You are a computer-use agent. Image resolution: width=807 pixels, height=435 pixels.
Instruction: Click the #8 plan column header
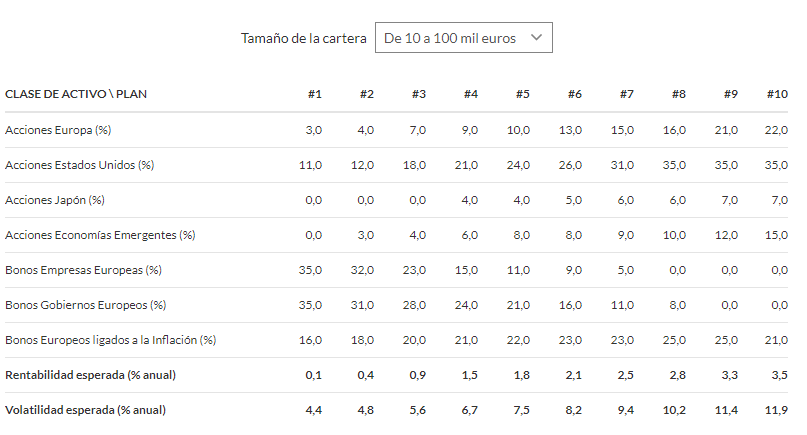(678, 94)
